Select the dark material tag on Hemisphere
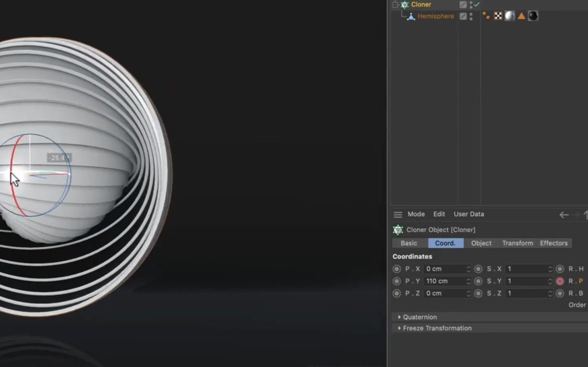This screenshot has height=367, width=588. [533, 16]
